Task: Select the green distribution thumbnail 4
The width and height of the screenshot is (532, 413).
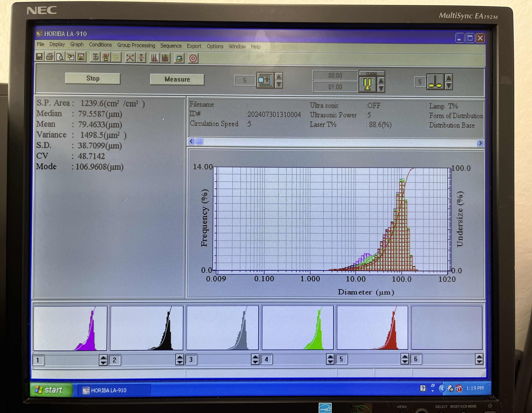Action: click(297, 328)
